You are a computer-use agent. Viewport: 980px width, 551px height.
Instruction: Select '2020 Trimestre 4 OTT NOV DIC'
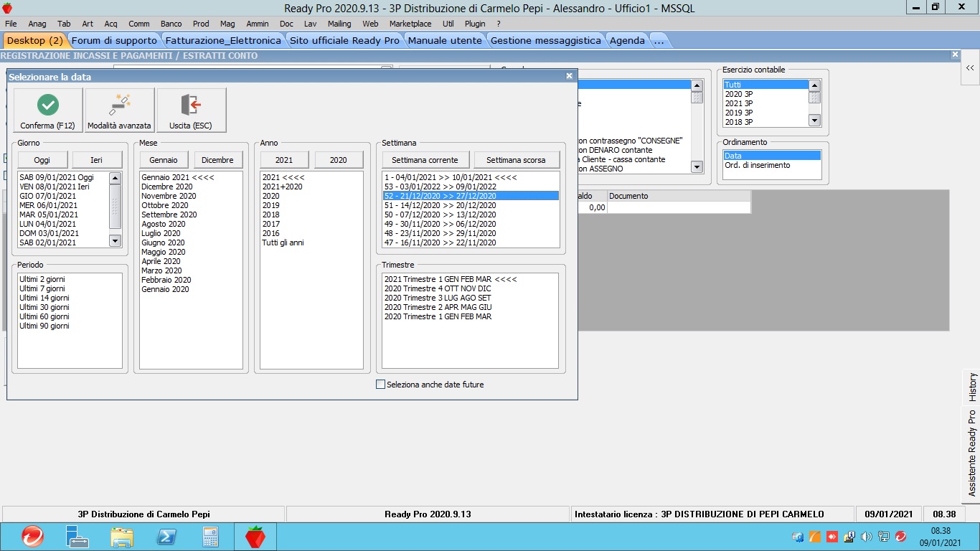(x=470, y=288)
